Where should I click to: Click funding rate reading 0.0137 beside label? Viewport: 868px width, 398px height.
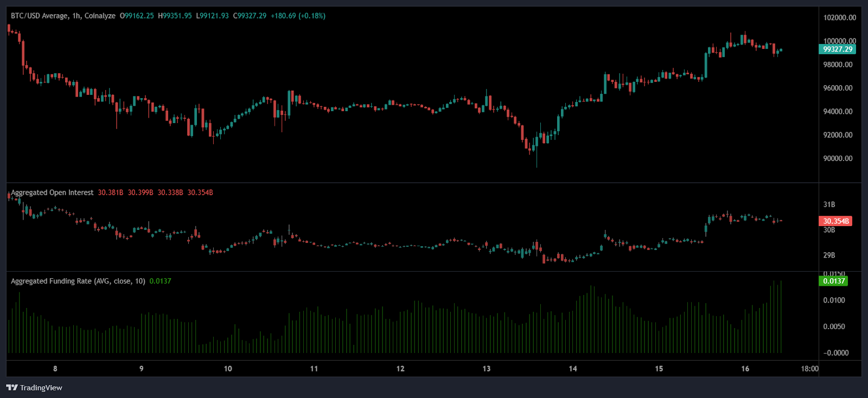[x=161, y=281]
